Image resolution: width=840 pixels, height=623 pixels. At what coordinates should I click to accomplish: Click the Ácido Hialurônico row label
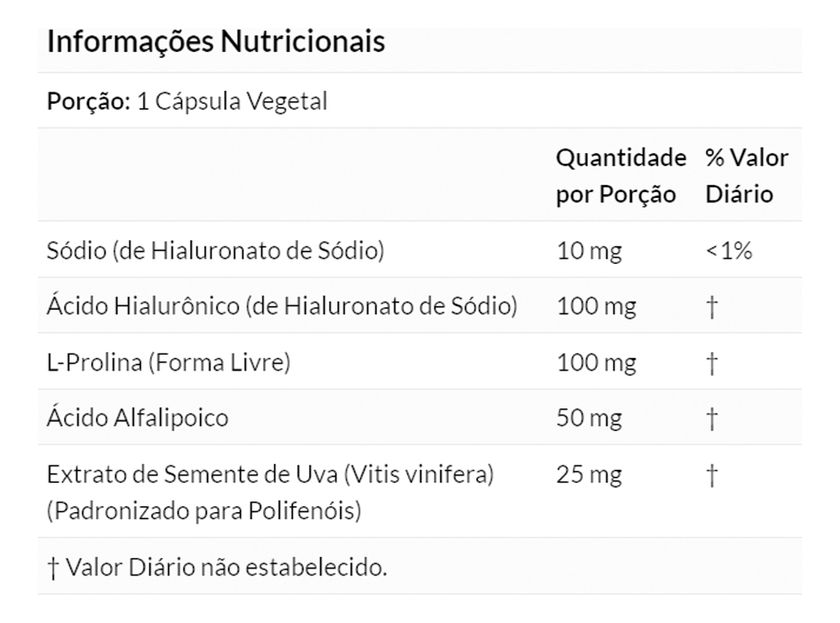[282, 306]
